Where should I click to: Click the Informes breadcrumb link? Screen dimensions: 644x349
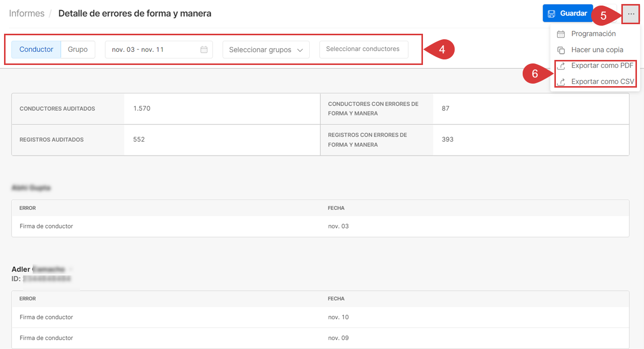27,14
